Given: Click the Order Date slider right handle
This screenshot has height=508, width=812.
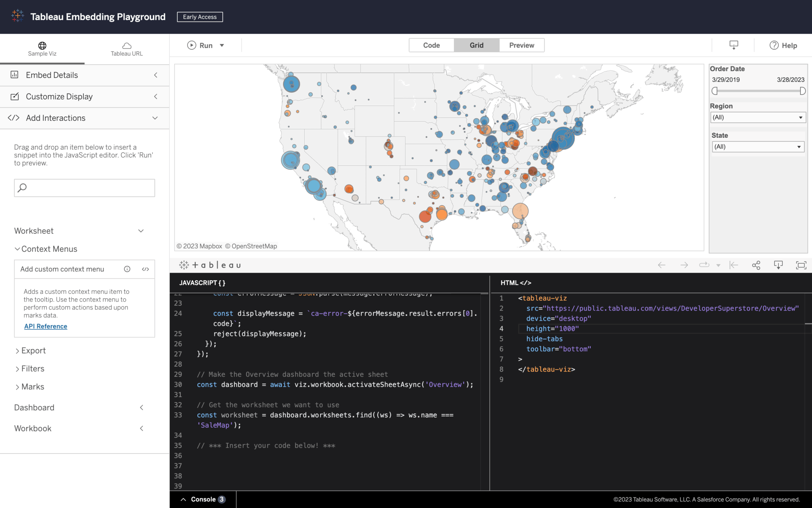Looking at the screenshot, I should pos(802,91).
